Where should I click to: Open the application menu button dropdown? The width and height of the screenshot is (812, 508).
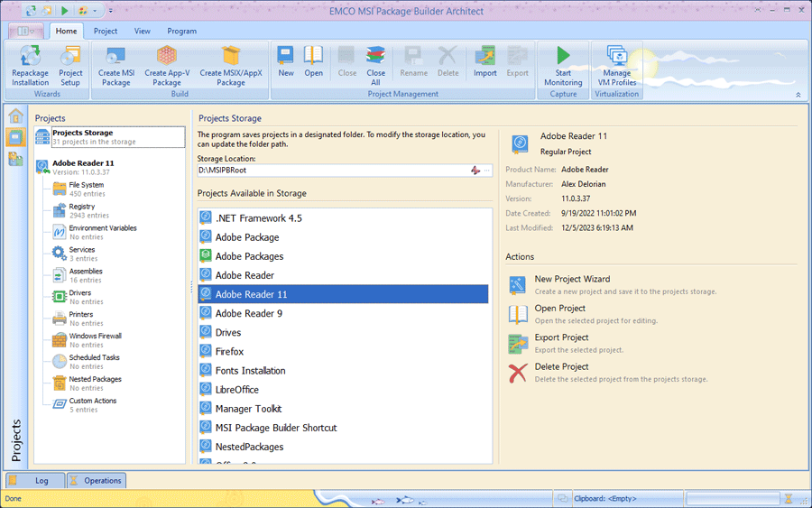tap(25, 31)
